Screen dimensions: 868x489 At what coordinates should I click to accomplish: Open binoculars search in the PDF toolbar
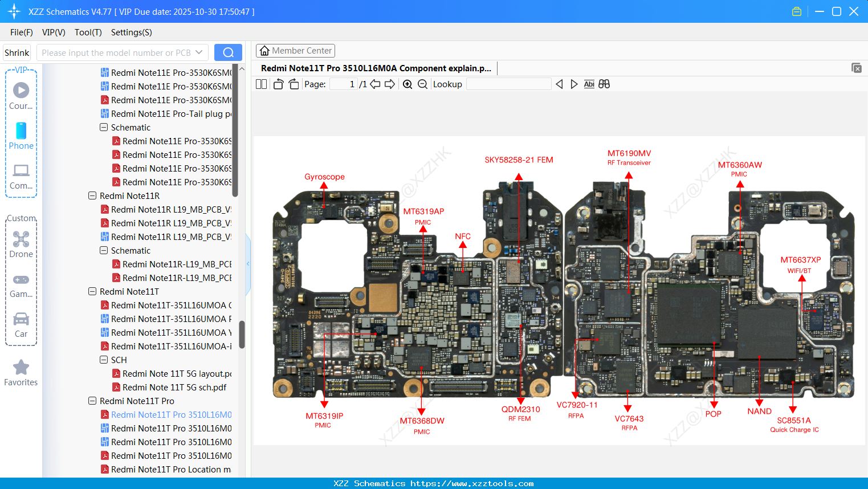point(604,84)
